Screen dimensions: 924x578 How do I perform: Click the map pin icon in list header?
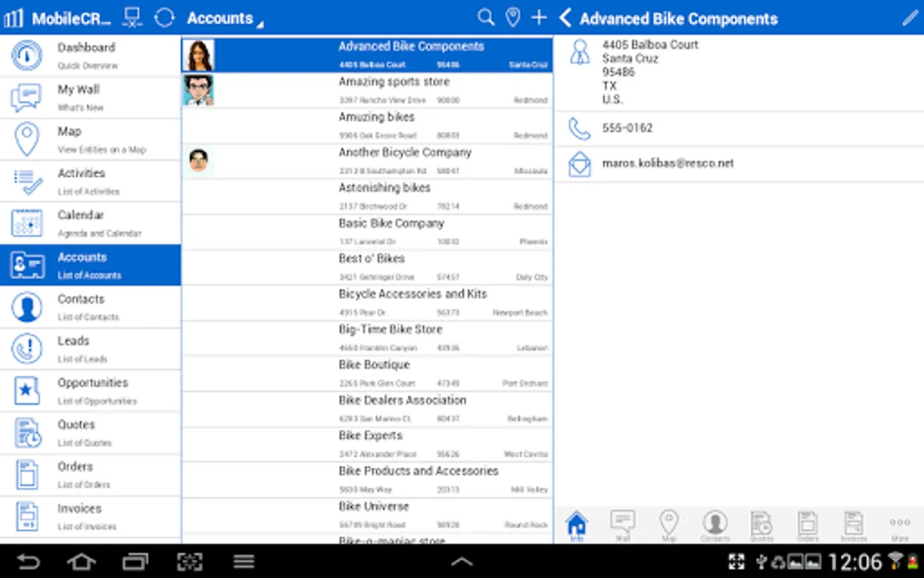[x=513, y=17]
